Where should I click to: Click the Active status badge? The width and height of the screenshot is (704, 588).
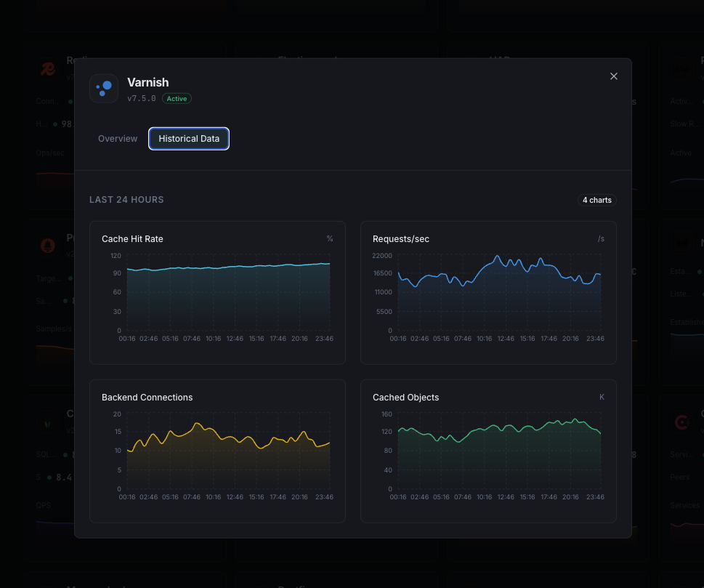[x=176, y=98]
